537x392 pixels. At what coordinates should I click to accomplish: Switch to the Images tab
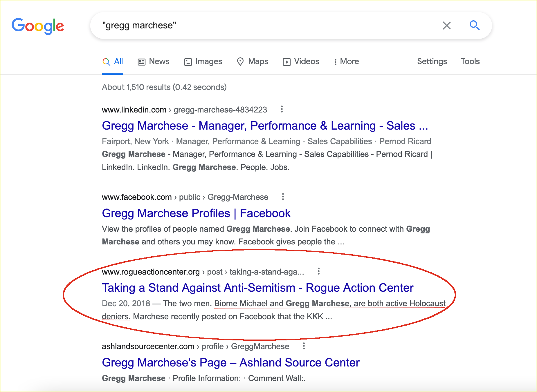[203, 61]
